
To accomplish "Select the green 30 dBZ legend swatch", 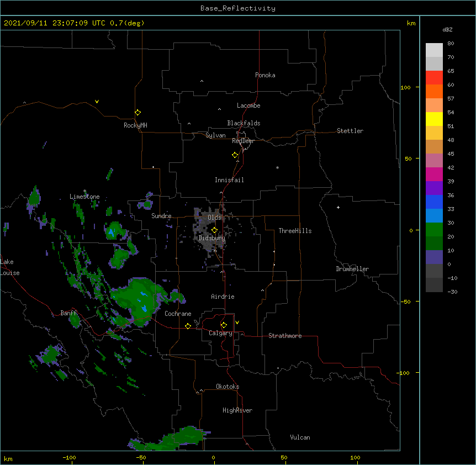I will (434, 230).
